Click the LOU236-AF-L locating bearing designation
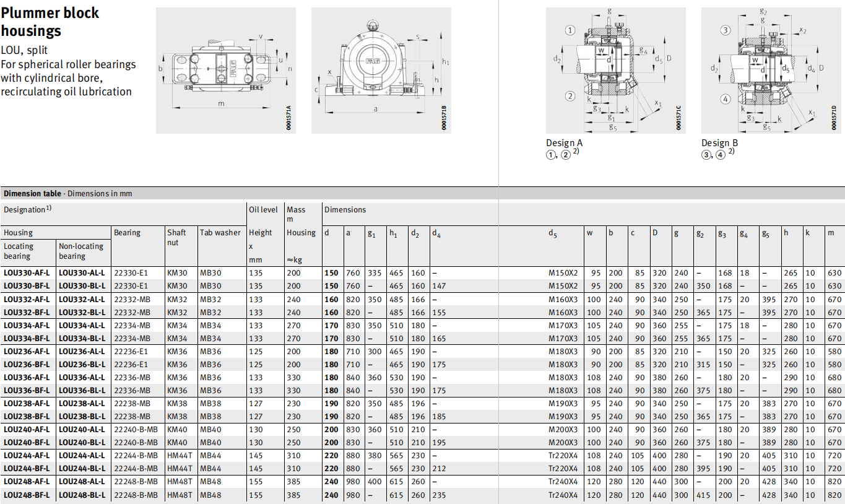845x504 pixels. point(27,352)
